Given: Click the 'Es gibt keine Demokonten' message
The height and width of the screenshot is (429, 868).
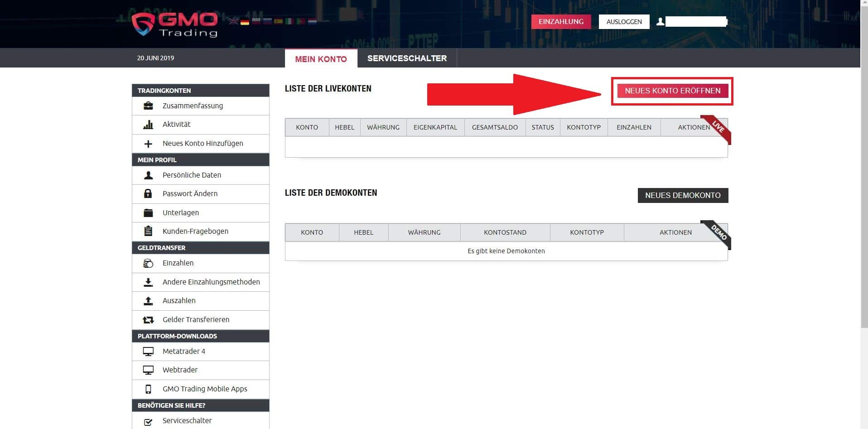Looking at the screenshot, I should 506,251.
